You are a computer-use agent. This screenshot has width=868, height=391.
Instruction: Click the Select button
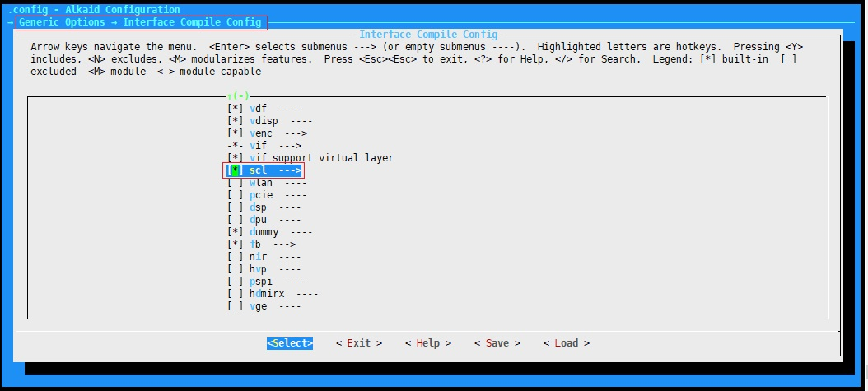[290, 343]
